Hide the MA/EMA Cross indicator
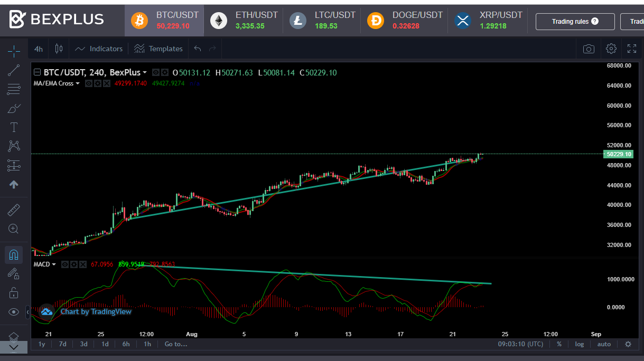Screen dimensions: 644x361 pos(89,83)
